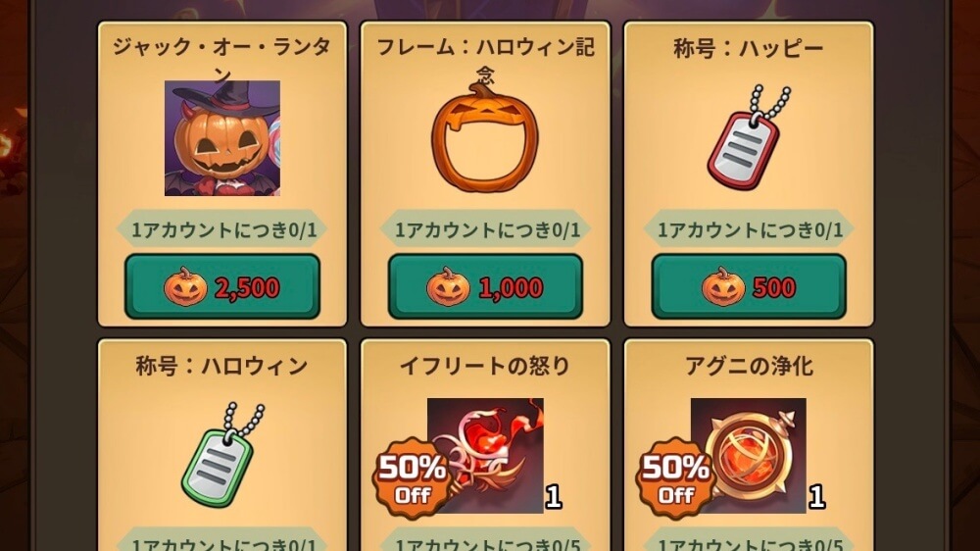Open the イフリートの怒り item image
The height and width of the screenshot is (551, 980).
(485, 456)
